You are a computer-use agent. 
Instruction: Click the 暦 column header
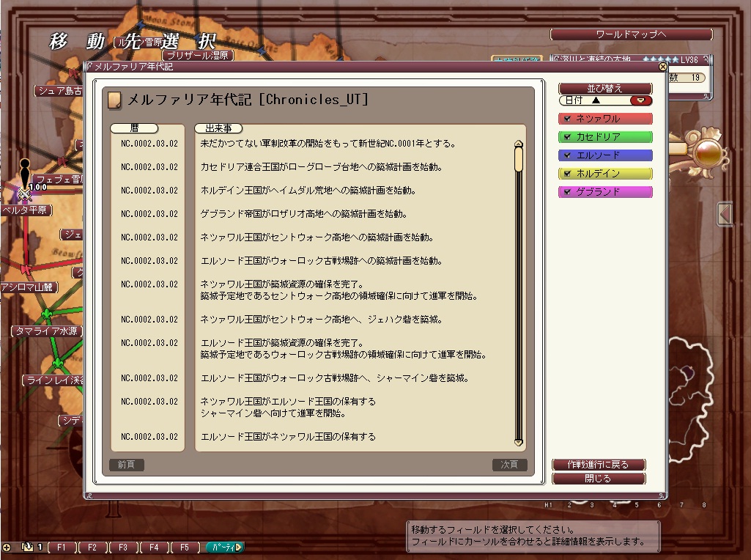[x=134, y=128]
